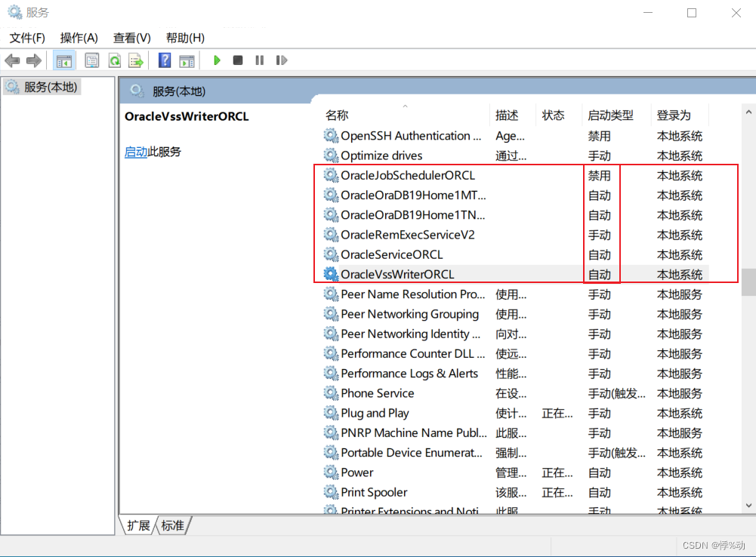Image resolution: width=756 pixels, height=557 pixels.
Task: Select the Optimize drives service name
Action: [381, 155]
